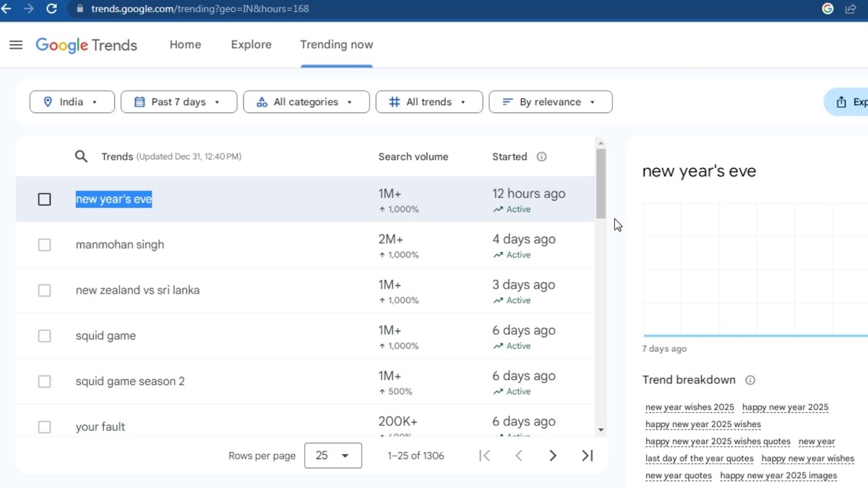The width and height of the screenshot is (868, 488).
Task: Switch to the Explore tab
Action: (251, 45)
